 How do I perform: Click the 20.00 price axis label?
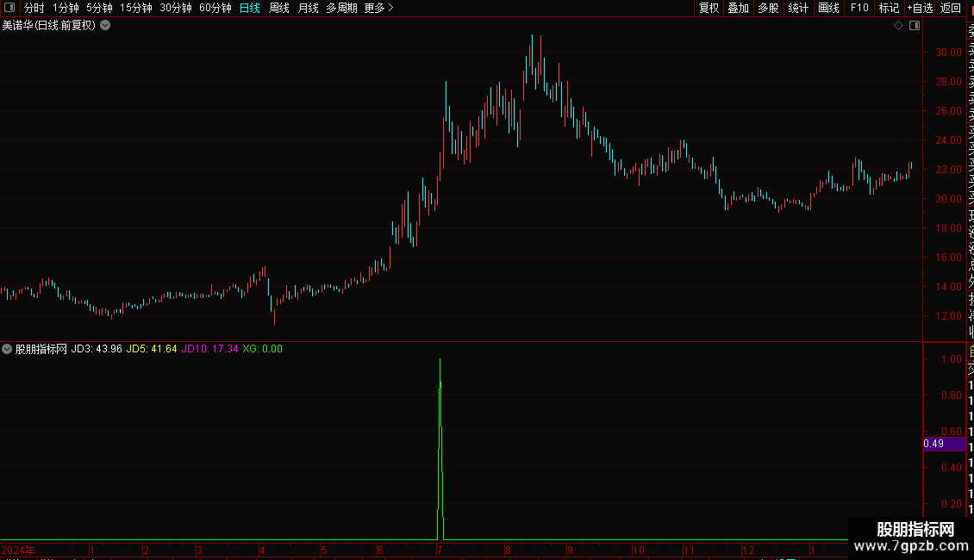pos(948,199)
